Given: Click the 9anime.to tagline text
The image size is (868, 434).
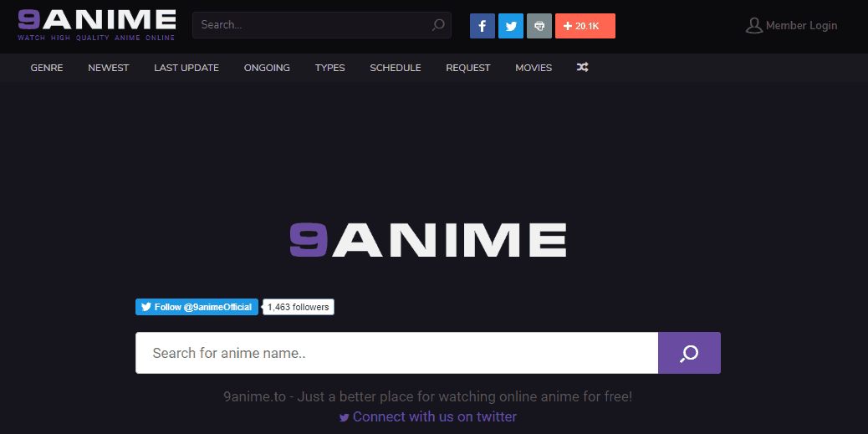Looking at the screenshot, I should click(x=428, y=397).
